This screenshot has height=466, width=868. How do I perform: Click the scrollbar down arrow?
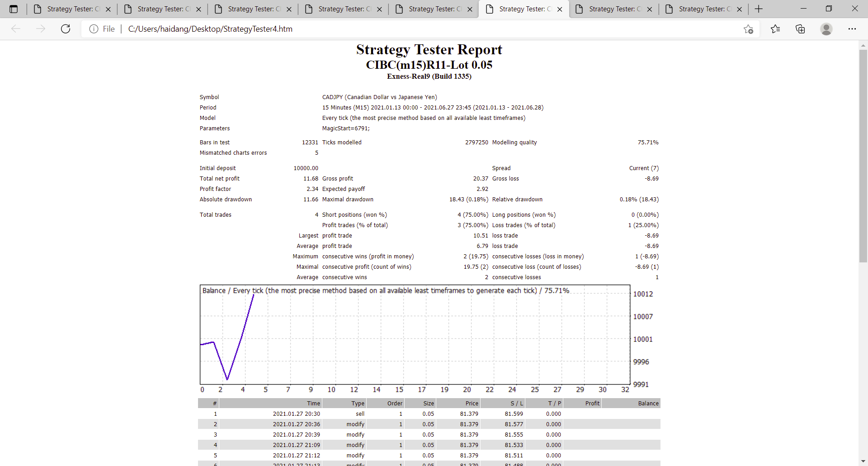[x=863, y=461]
